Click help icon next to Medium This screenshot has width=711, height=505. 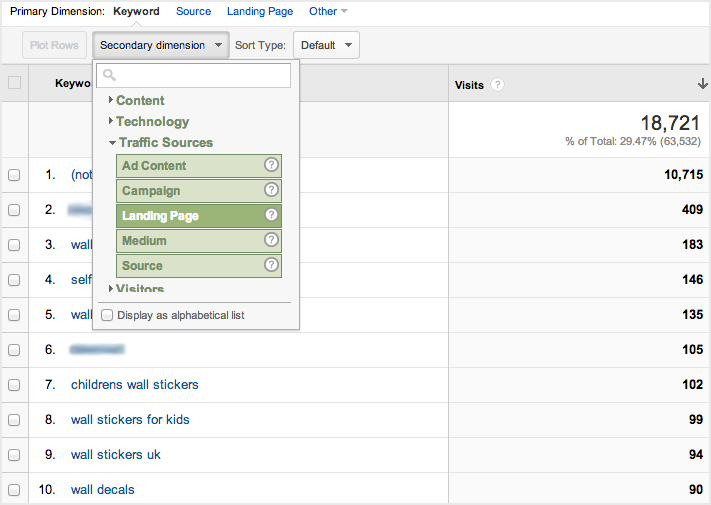coord(270,241)
